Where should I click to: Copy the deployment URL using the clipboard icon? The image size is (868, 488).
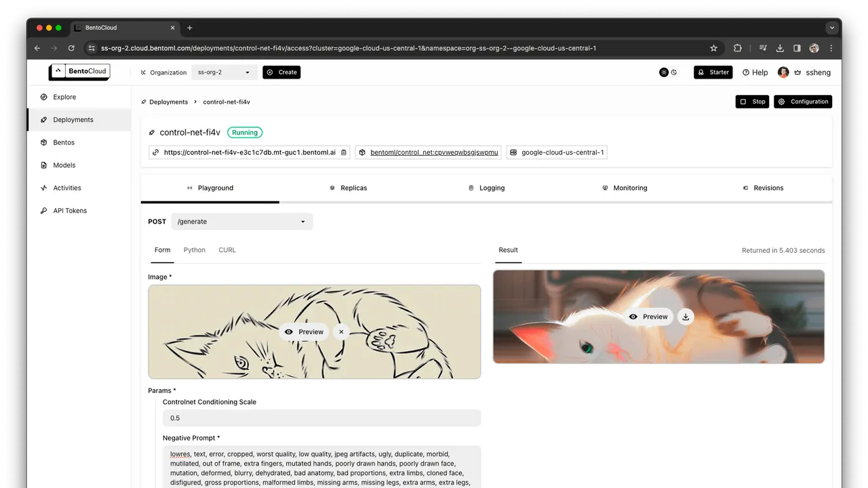(x=344, y=152)
